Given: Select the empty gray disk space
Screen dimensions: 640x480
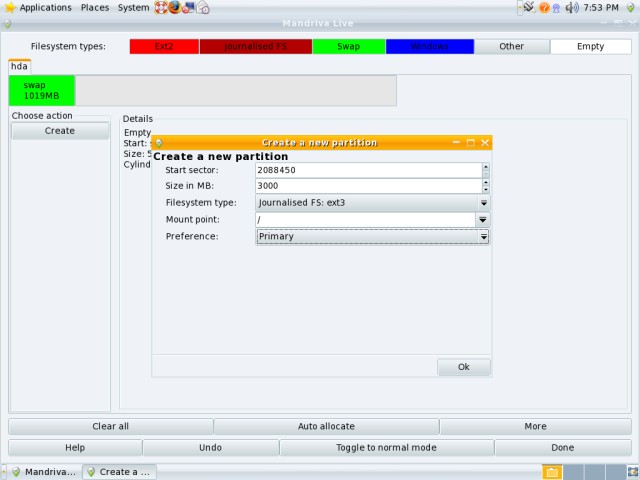Looking at the screenshot, I should tap(236, 90).
